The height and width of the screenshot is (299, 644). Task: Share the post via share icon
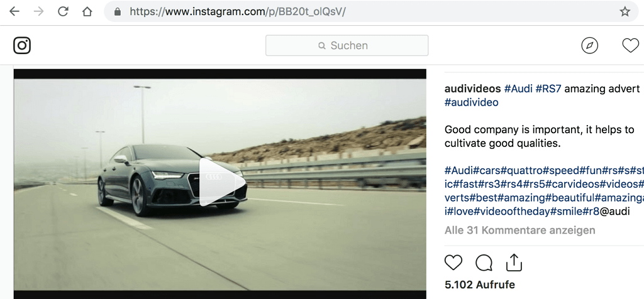click(514, 263)
